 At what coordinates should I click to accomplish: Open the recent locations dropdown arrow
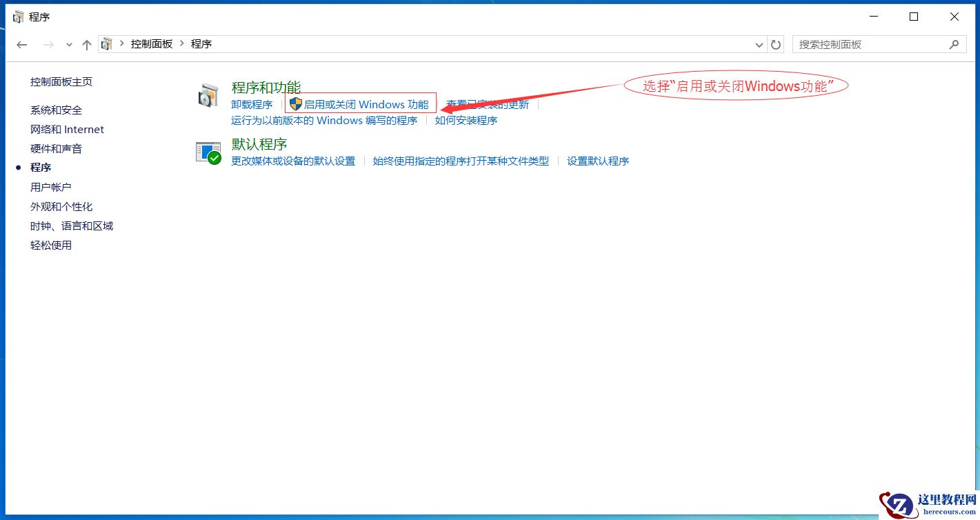tap(69, 45)
